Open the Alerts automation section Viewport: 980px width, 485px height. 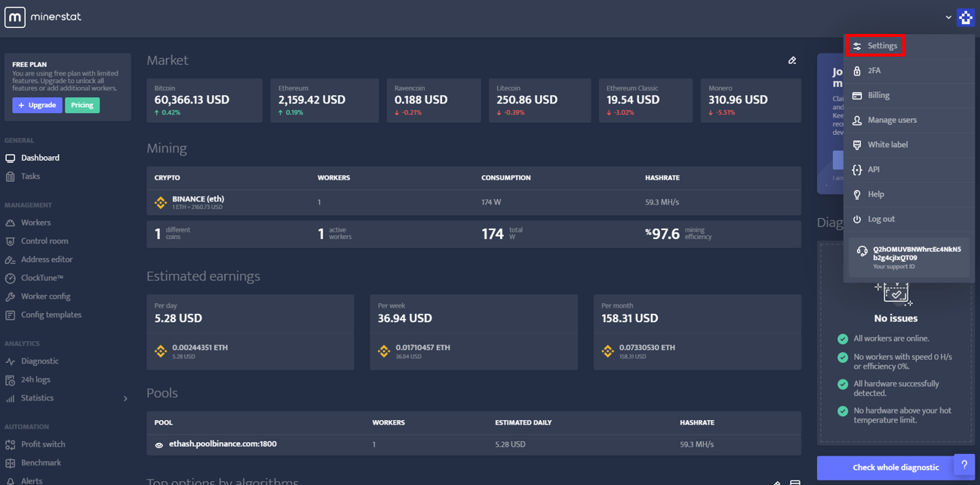(x=32, y=480)
